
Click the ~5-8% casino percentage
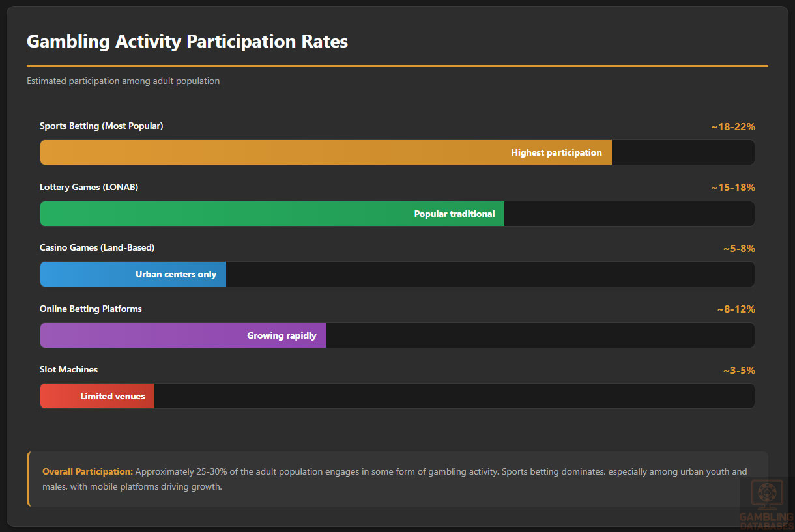click(738, 249)
